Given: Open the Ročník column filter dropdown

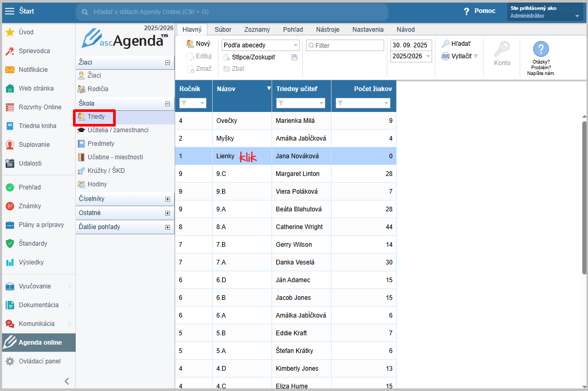Looking at the screenshot, I should pyautogui.click(x=192, y=104).
